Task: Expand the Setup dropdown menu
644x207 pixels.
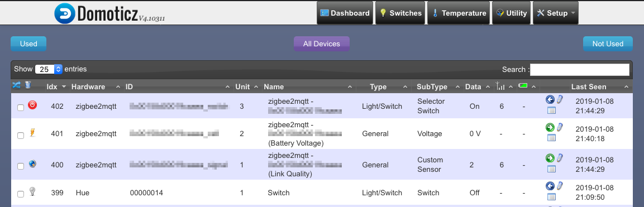Action: point(555,13)
